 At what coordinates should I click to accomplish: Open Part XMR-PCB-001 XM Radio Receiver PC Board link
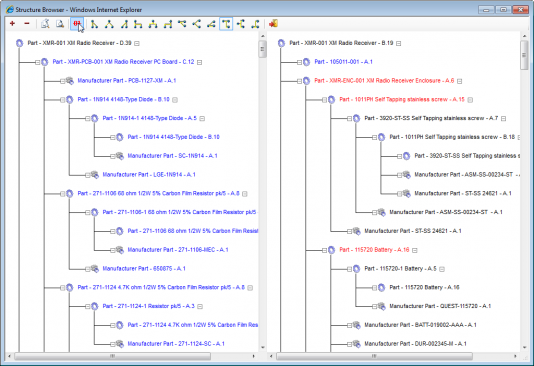click(123, 62)
